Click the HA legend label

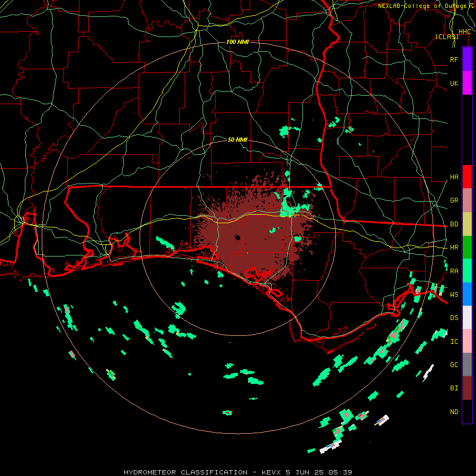click(454, 177)
